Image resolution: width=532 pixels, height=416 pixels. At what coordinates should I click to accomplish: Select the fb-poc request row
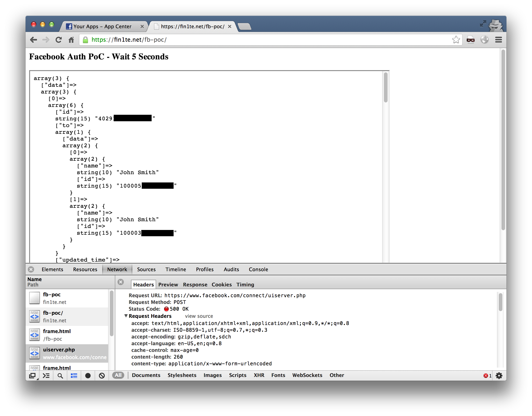67,298
